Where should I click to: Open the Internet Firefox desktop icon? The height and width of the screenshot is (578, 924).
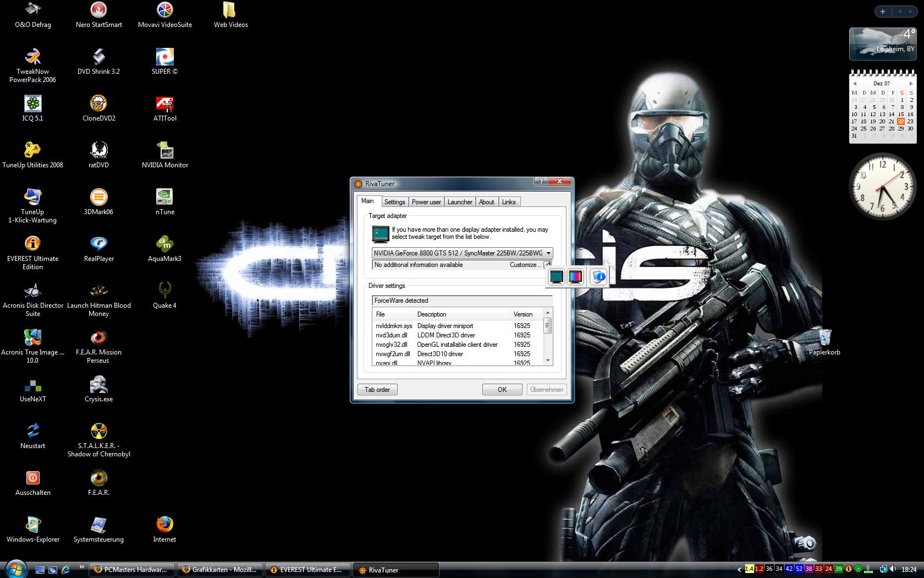(165, 530)
